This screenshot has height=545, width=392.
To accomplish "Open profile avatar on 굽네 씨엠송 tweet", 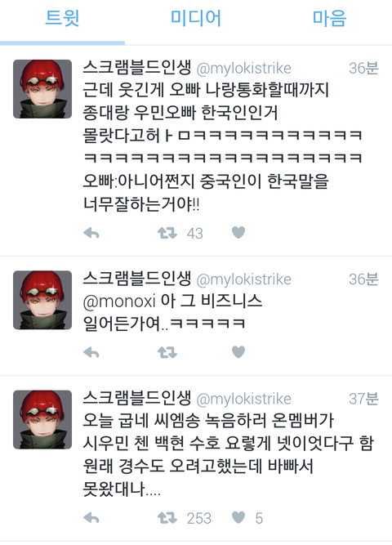I will pos(42,419).
